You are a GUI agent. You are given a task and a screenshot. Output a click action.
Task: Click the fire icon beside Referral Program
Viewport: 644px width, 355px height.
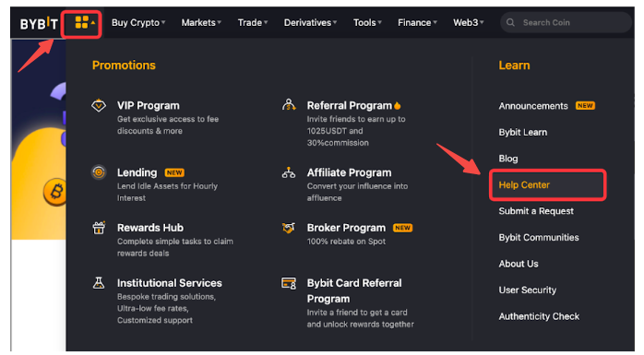click(397, 105)
